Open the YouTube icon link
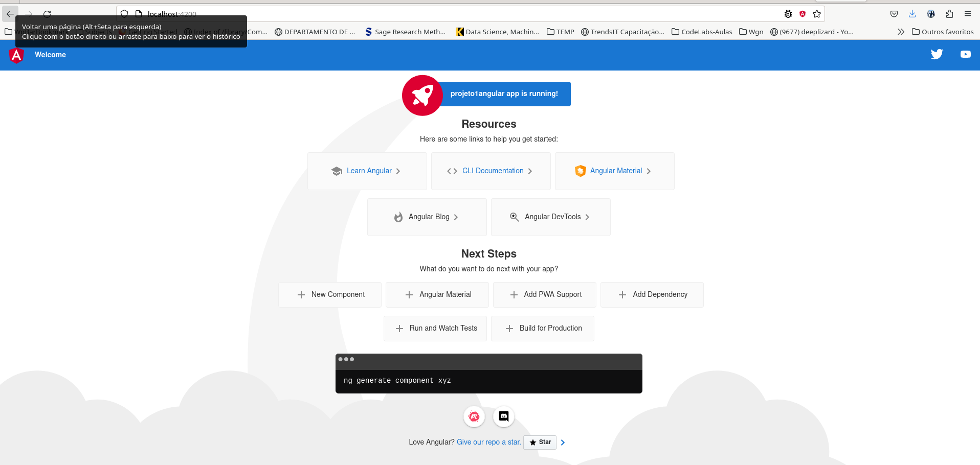 [x=965, y=54]
